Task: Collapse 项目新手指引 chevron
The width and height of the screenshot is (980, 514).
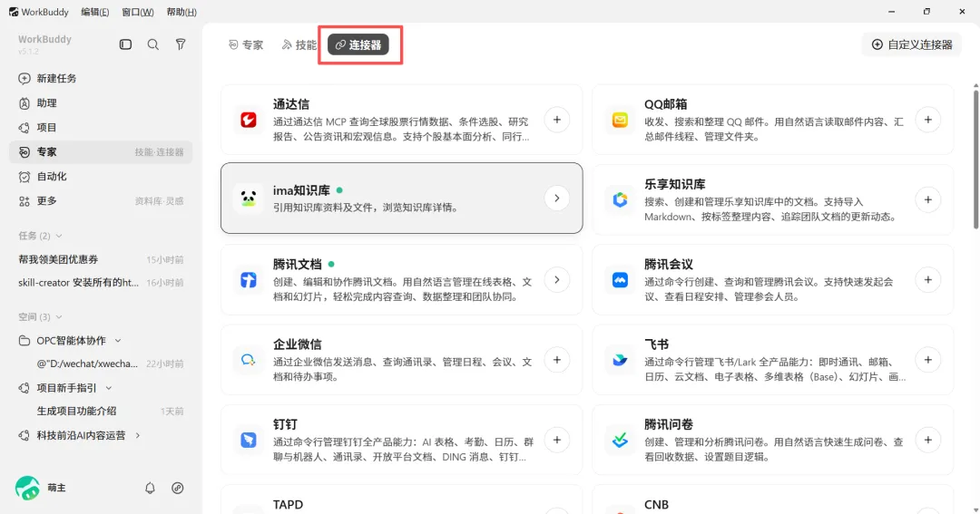Action: coord(109,389)
